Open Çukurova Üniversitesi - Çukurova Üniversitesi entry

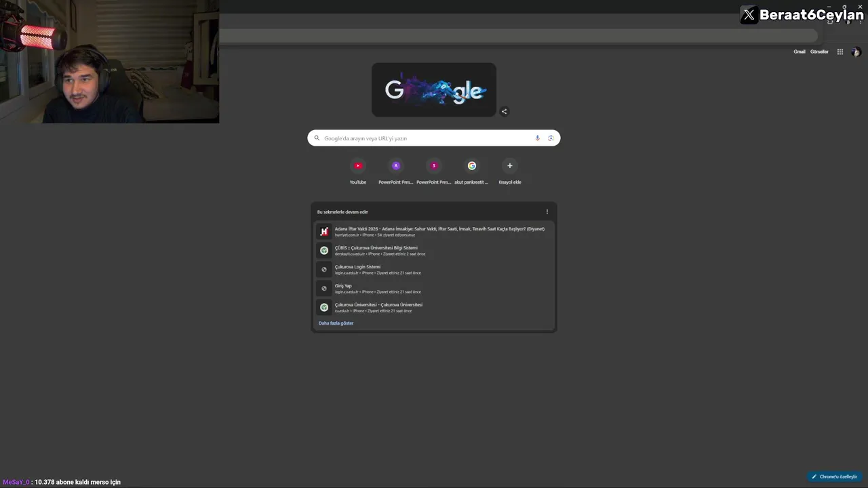pos(434,307)
